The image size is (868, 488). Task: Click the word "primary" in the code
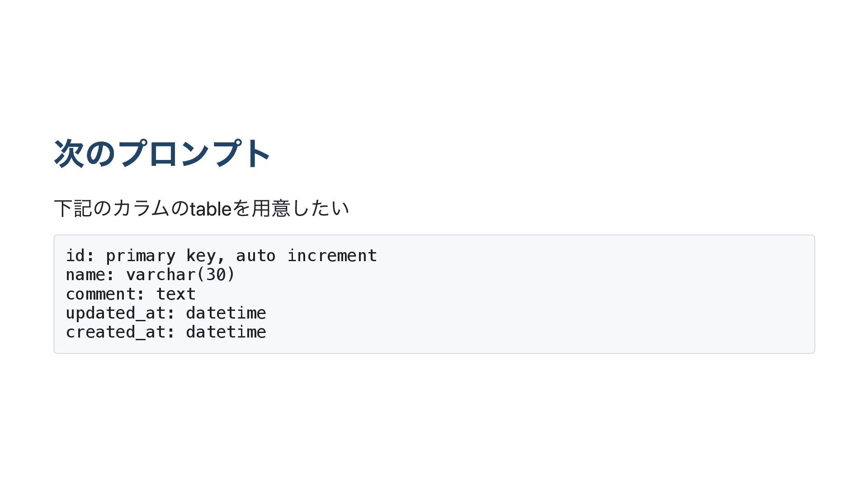pyautogui.click(x=141, y=256)
